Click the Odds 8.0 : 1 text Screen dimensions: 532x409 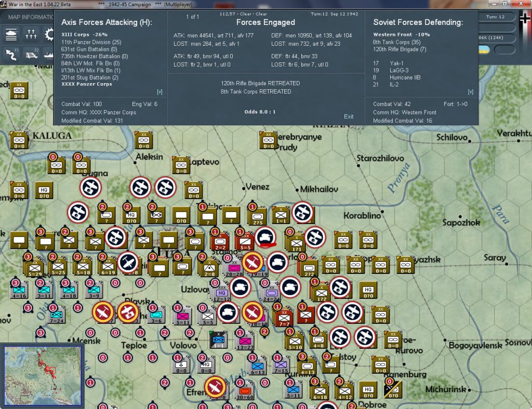pos(260,112)
